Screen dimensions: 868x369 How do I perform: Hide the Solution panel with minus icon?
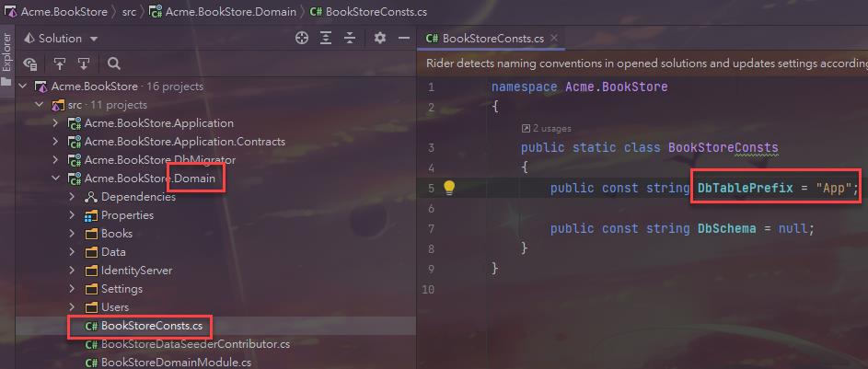tap(403, 39)
